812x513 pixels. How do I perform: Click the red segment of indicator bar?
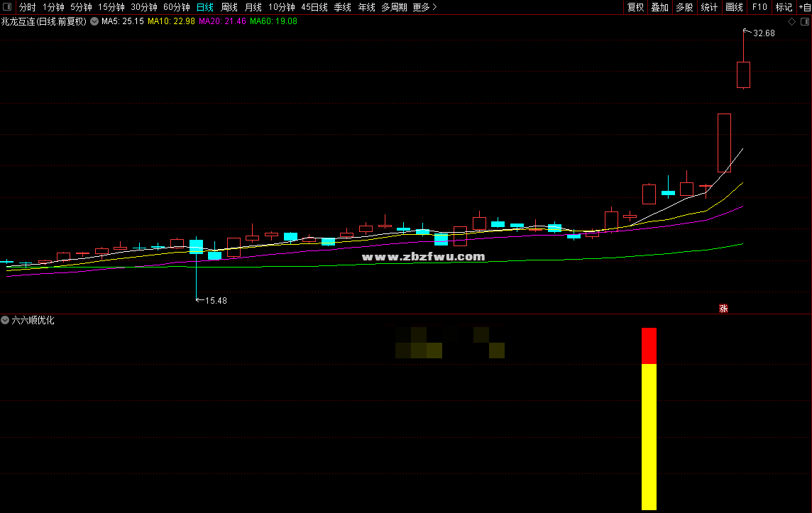(649, 346)
